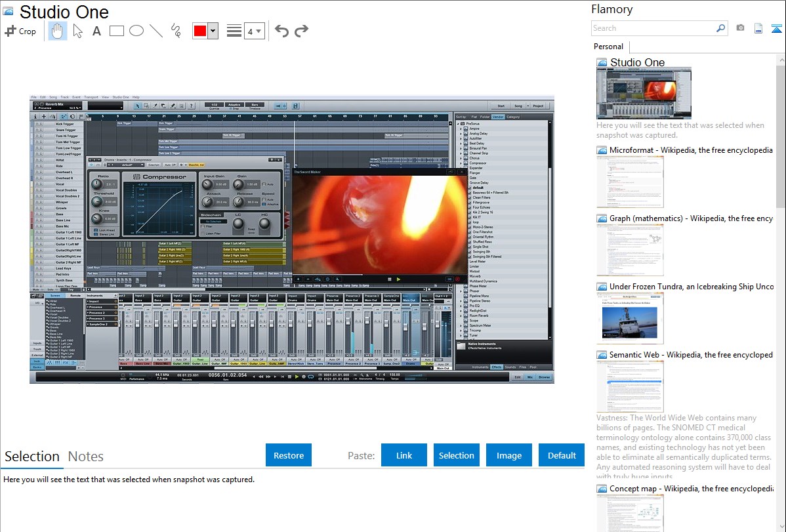
Task: Click the Flamory search field
Action: 653,28
